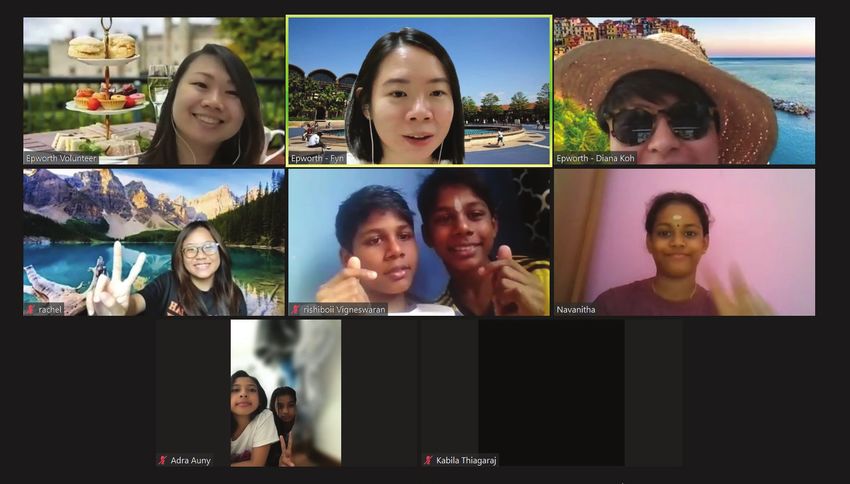Click the "Epworth - Diana Koh" name label

(x=595, y=159)
